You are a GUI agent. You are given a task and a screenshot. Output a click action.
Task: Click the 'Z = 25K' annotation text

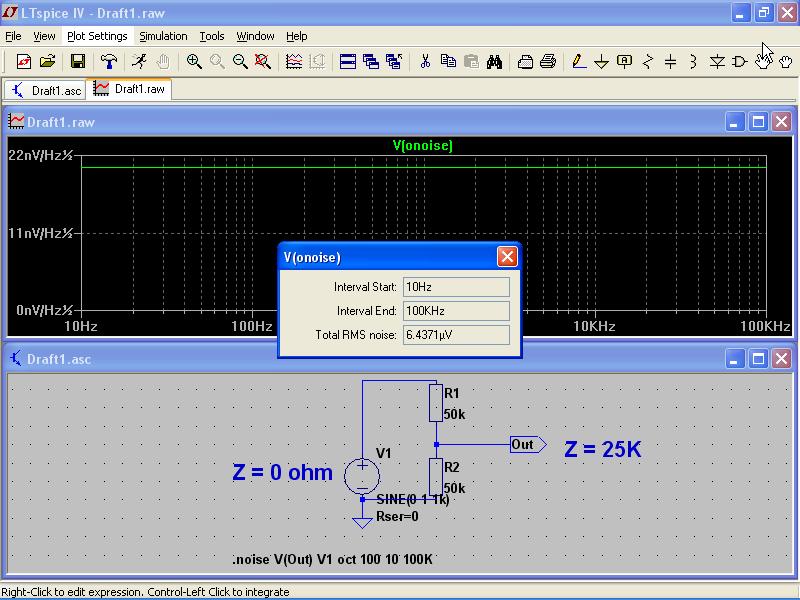tap(603, 449)
